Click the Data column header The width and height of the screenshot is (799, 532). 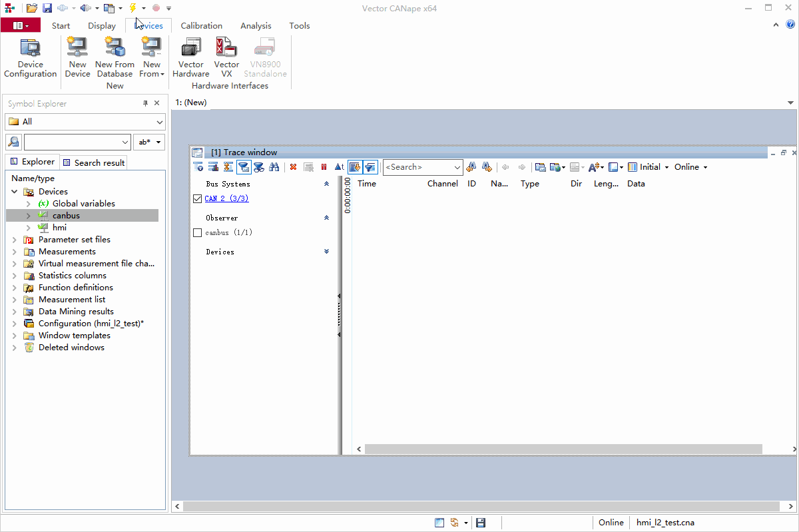pyautogui.click(x=636, y=184)
